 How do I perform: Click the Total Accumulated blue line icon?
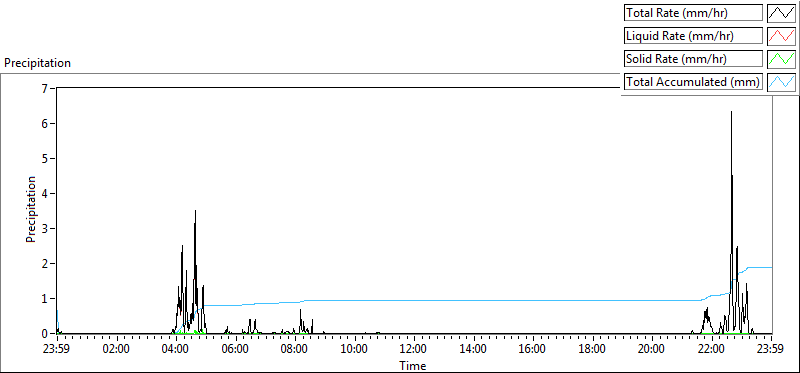coord(782,82)
